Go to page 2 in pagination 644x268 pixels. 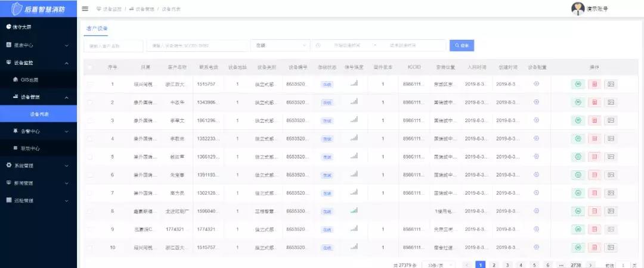click(494, 265)
